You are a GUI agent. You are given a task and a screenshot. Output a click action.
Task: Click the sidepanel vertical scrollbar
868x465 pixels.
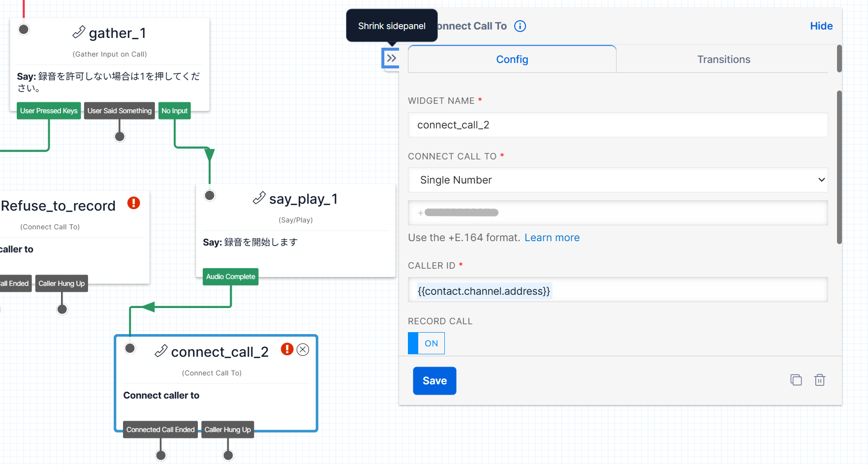839,167
